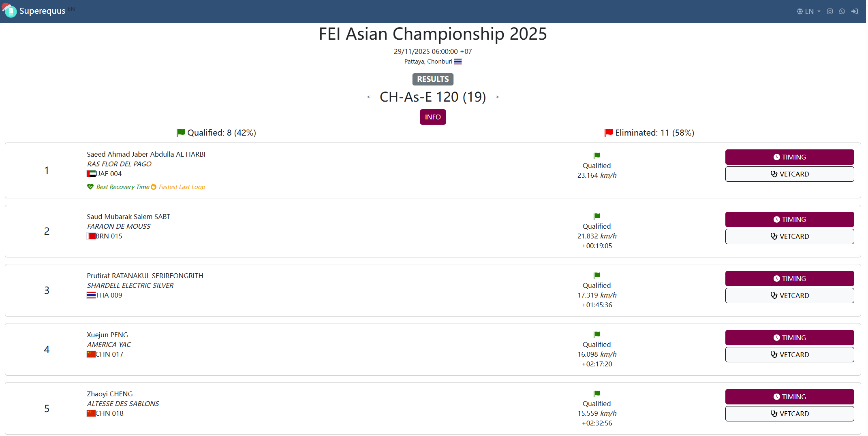The width and height of the screenshot is (868, 436).
Task: Open VETCARD for Prutirat RATANAKUL SERIREONGRITH
Action: [789, 296]
